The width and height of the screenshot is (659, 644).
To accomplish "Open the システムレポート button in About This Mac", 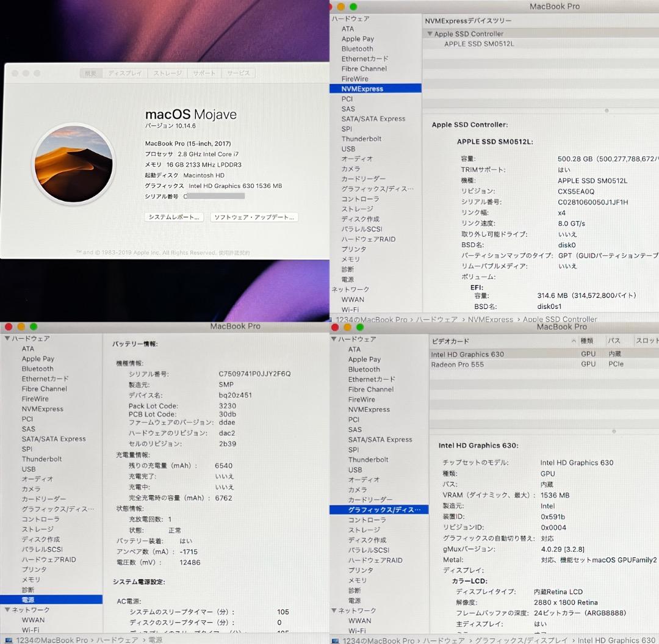I will pyautogui.click(x=176, y=217).
